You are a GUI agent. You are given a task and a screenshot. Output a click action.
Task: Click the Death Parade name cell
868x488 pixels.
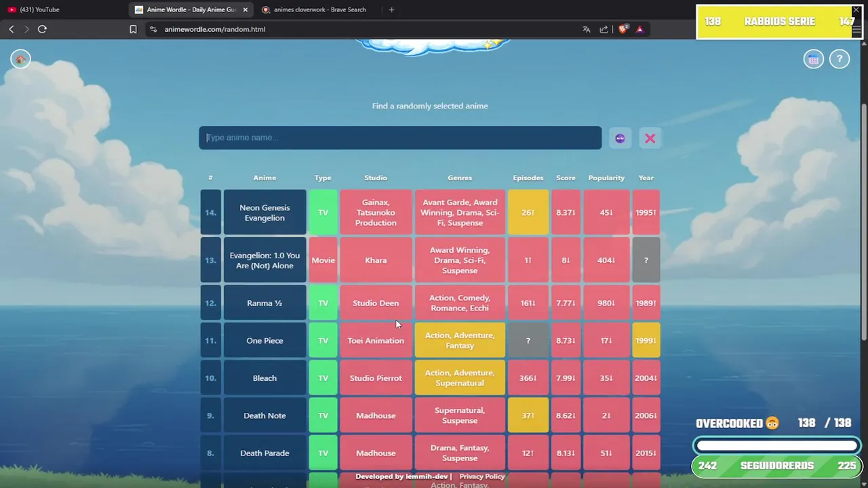264,453
